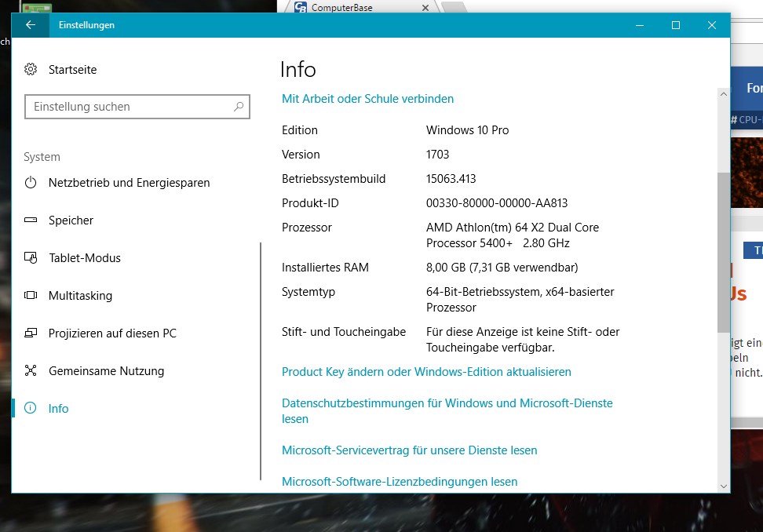Open Mit Arbeit oder Schule verbinden link

[x=367, y=99]
